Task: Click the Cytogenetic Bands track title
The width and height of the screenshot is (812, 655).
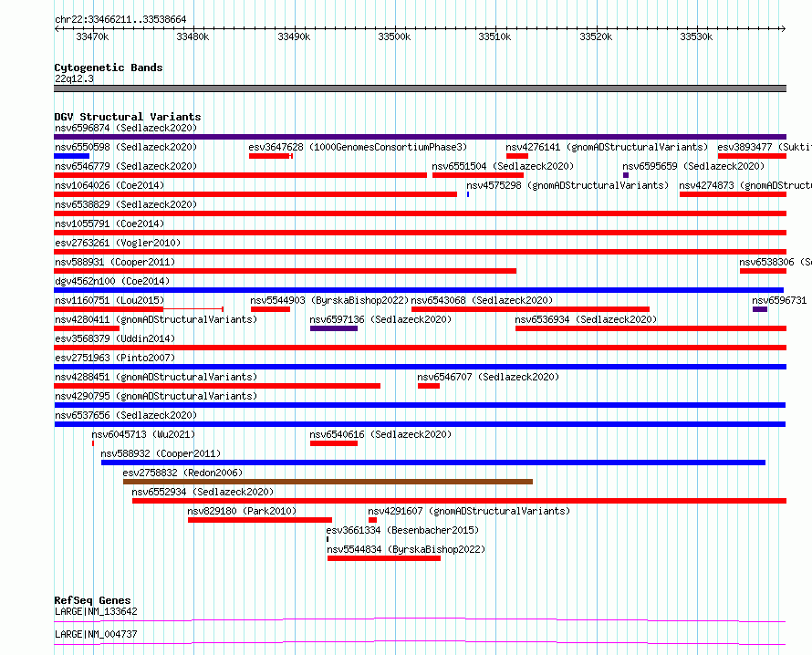Action: (x=109, y=68)
